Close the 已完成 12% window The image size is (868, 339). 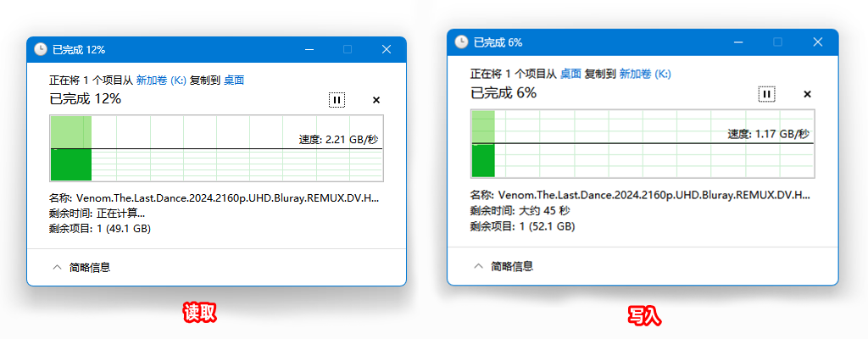tap(387, 49)
